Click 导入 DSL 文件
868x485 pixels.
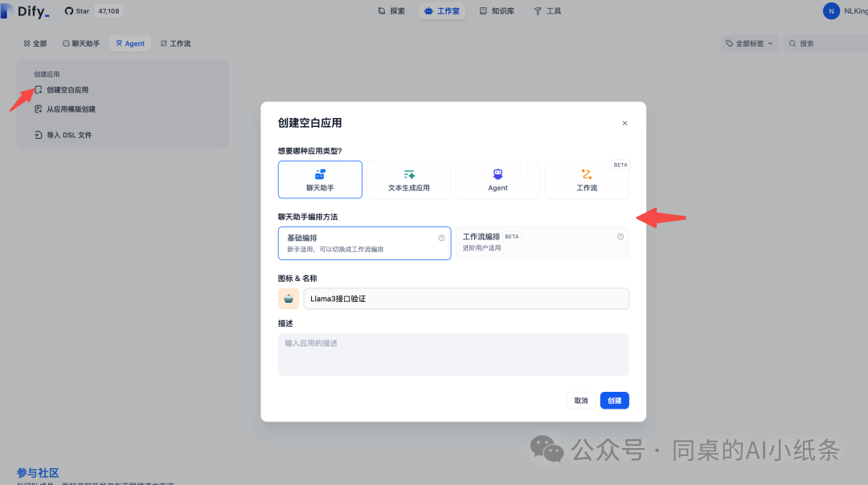coord(63,135)
